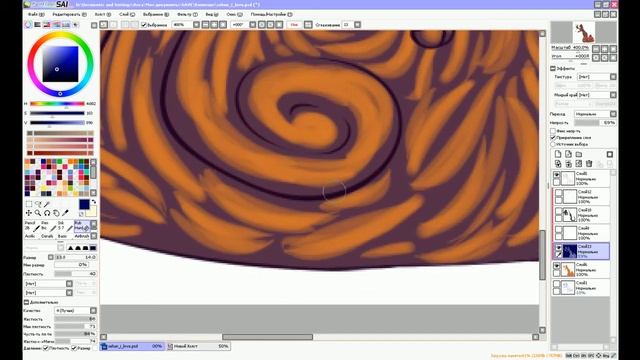Viewport: 640px width, 360px height.
Task: Select the move layer tool
Action: click(29, 213)
